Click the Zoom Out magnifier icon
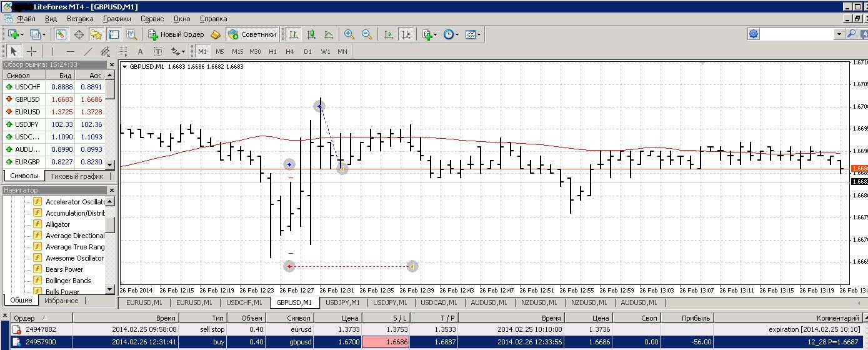The image size is (868, 350). 367,35
